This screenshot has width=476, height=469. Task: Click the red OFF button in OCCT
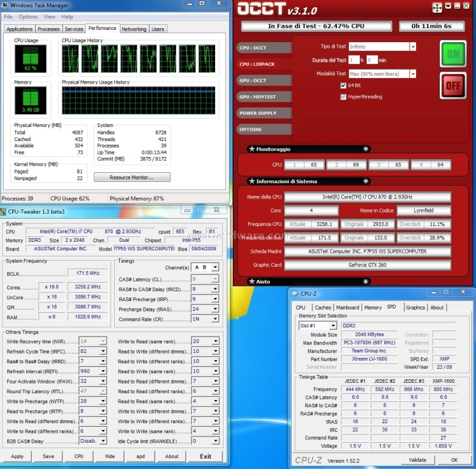pos(453,86)
